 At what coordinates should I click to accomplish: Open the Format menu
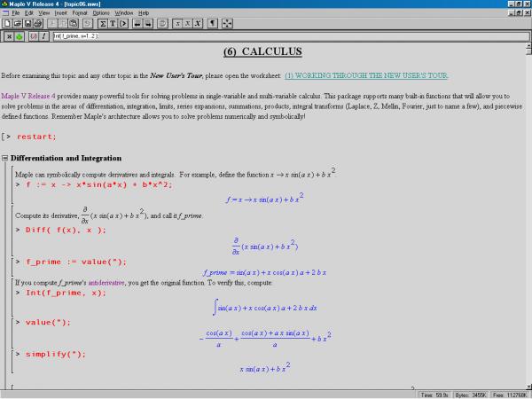pyautogui.click(x=80, y=13)
